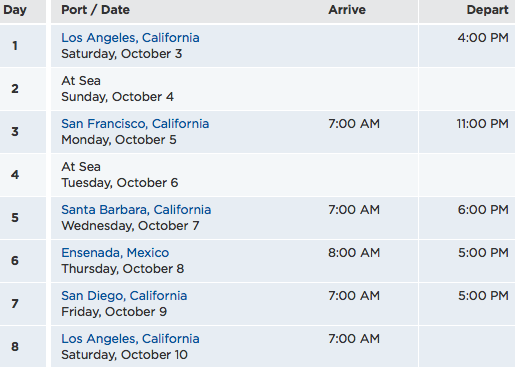Select the 4:00 PM departure time

click(x=483, y=38)
